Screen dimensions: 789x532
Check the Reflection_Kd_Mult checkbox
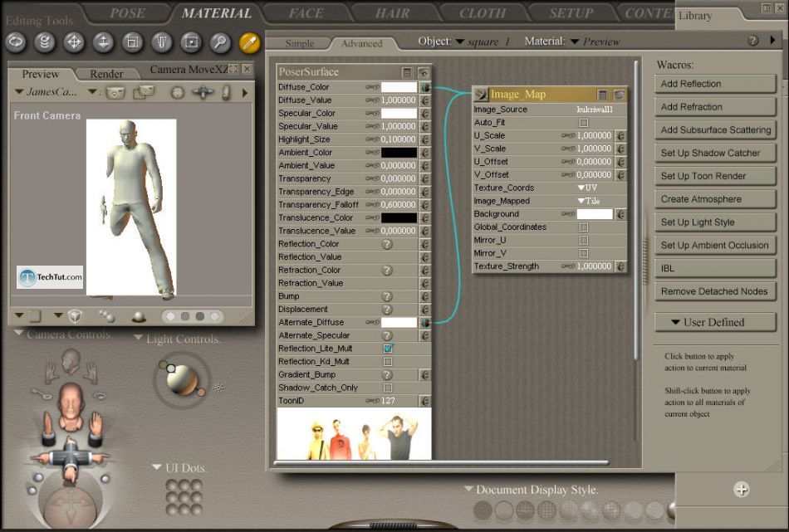click(388, 362)
